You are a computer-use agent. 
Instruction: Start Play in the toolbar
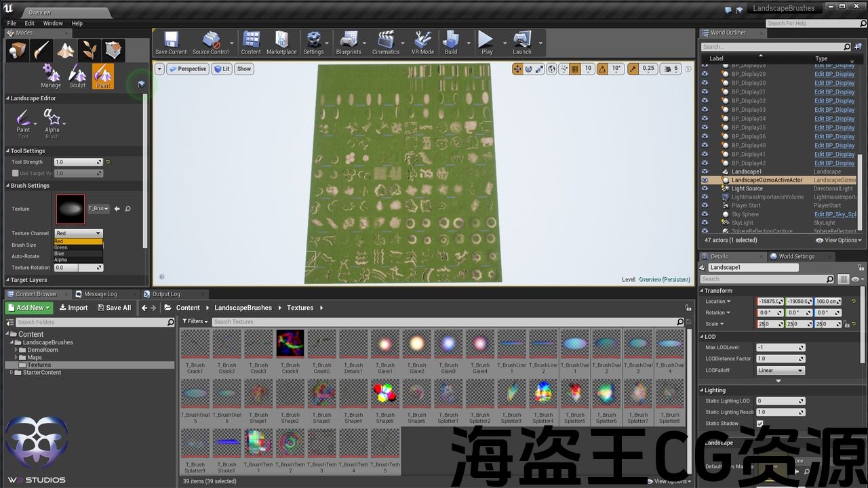coord(487,43)
